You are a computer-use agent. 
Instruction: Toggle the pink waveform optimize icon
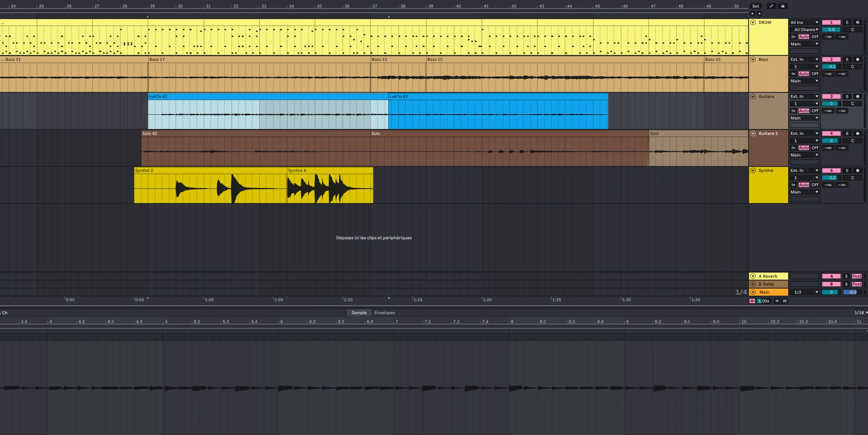pyautogui.click(x=752, y=301)
